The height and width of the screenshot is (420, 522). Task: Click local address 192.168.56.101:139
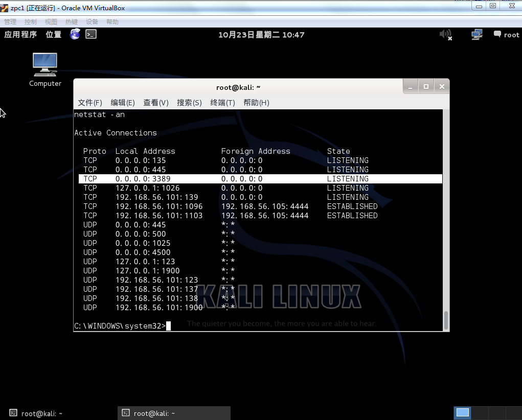pyautogui.click(x=157, y=197)
